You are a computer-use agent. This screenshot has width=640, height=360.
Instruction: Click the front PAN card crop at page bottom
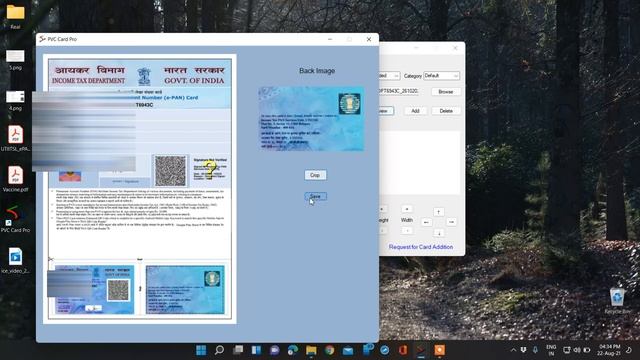(94, 289)
